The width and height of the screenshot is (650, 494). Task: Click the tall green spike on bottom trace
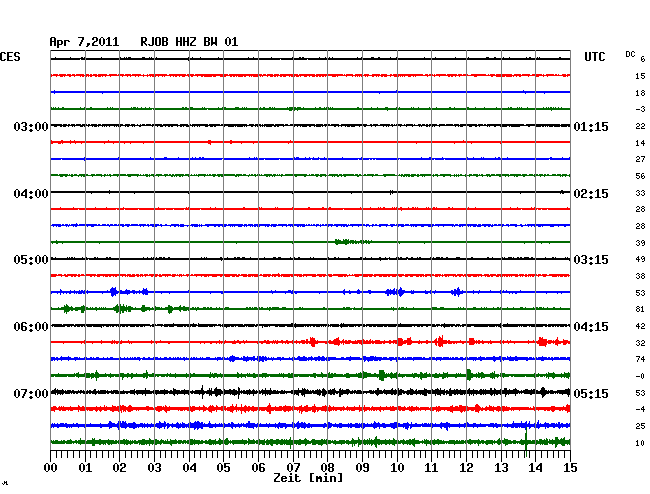(526, 442)
